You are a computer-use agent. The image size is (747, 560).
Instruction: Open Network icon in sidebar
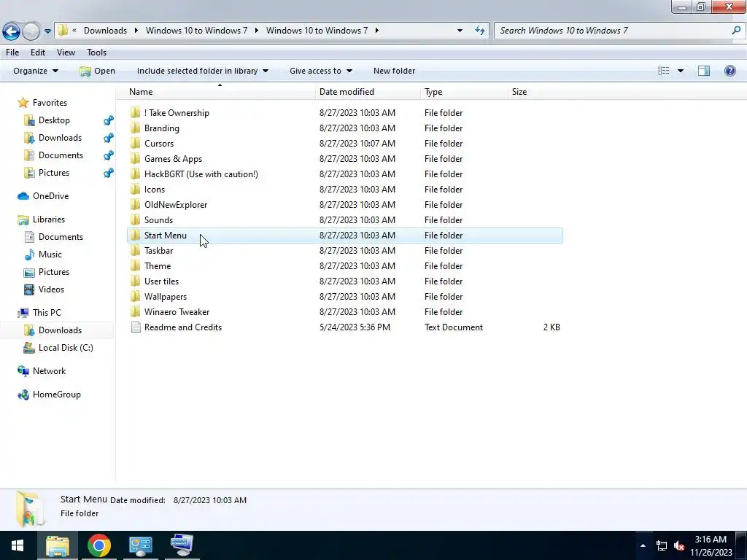click(23, 371)
